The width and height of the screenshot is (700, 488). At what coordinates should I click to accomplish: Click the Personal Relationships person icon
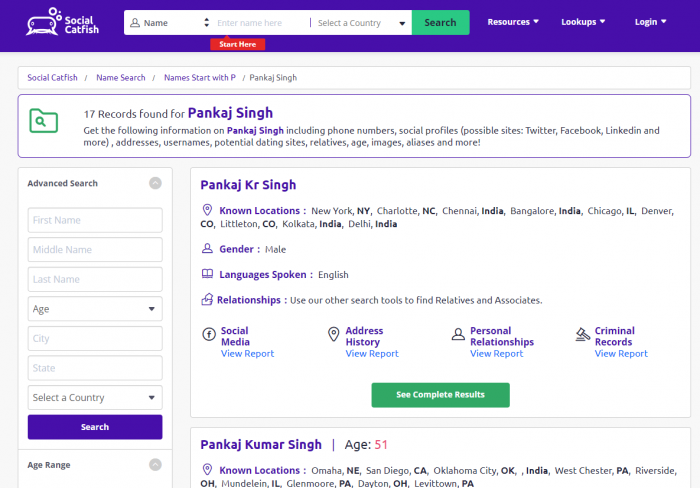(x=458, y=334)
